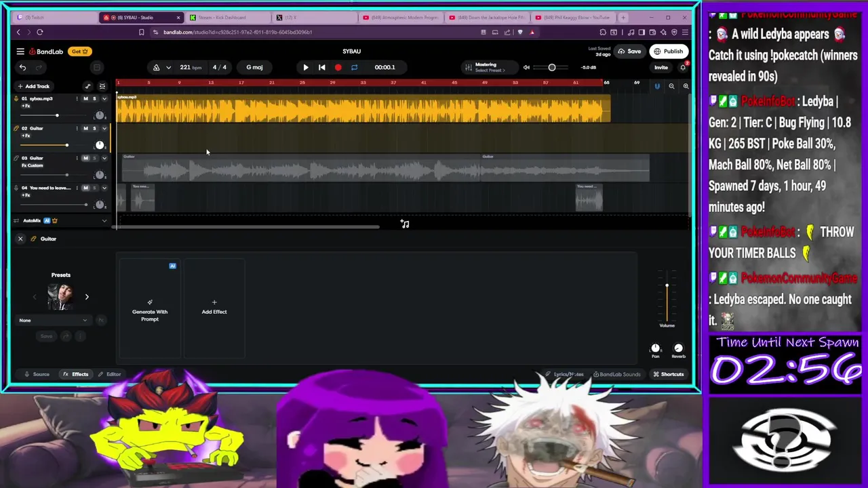Open more options for track 01 sybau.mp3
The width and height of the screenshot is (868, 488).
[77, 99]
